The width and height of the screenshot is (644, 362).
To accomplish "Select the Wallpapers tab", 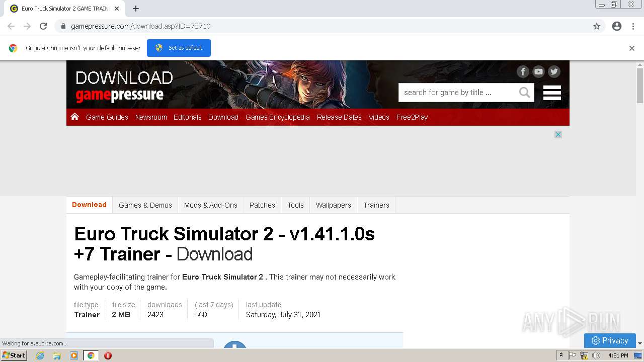I will [334, 205].
